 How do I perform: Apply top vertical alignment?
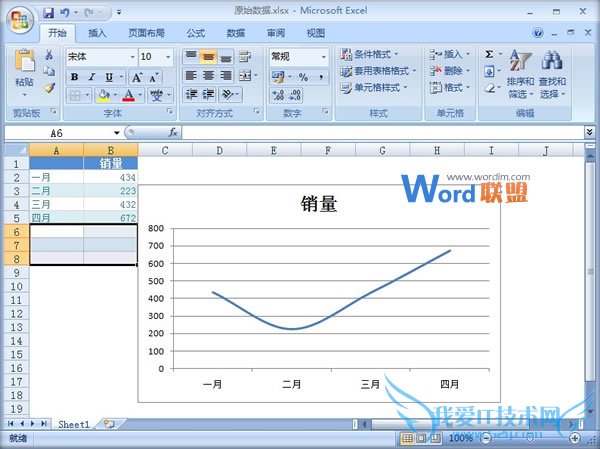[x=191, y=57]
